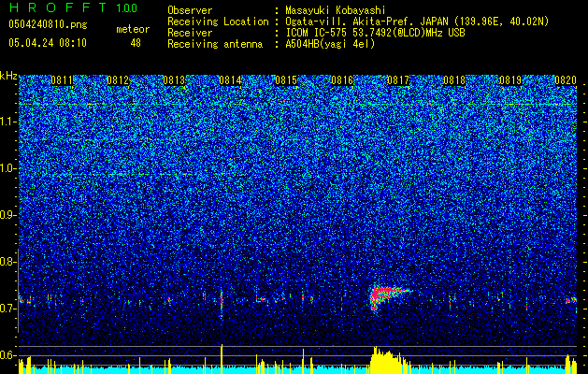Click the 0.7 kHz axis label
This screenshot has height=374, width=588.
pyautogui.click(x=8, y=309)
